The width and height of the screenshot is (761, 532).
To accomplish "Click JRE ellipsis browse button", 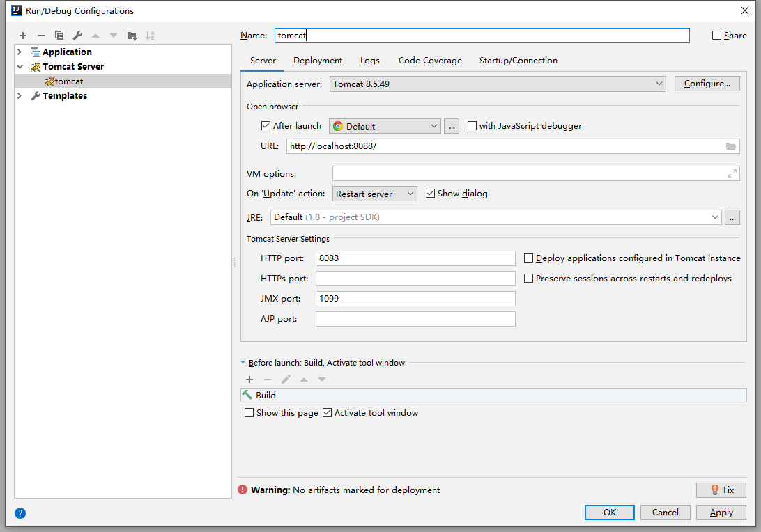I will [732, 217].
